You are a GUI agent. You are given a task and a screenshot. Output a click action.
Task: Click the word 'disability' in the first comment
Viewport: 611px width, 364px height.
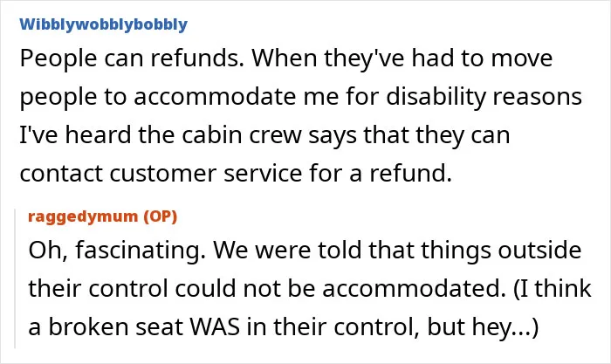pyautogui.click(x=436, y=97)
